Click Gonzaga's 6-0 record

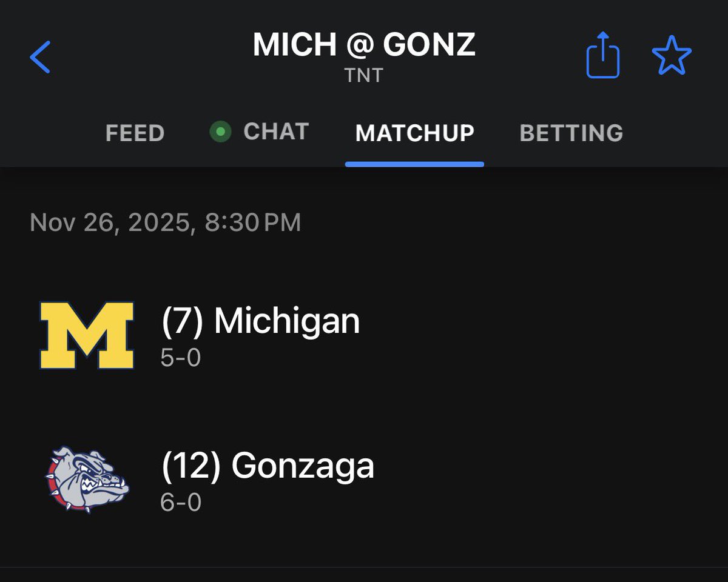[x=181, y=503]
